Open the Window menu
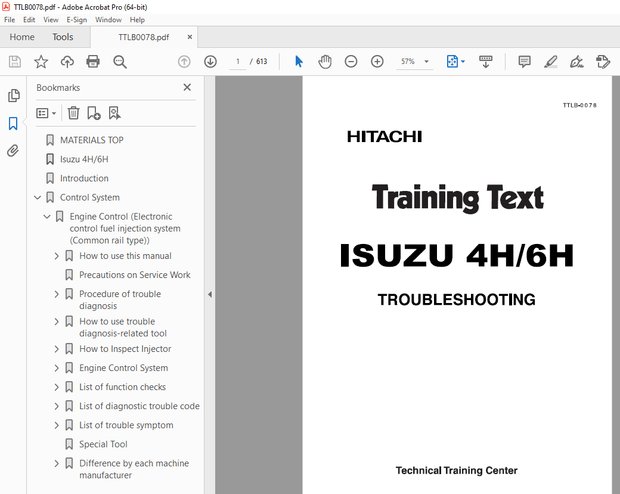 tap(108, 20)
